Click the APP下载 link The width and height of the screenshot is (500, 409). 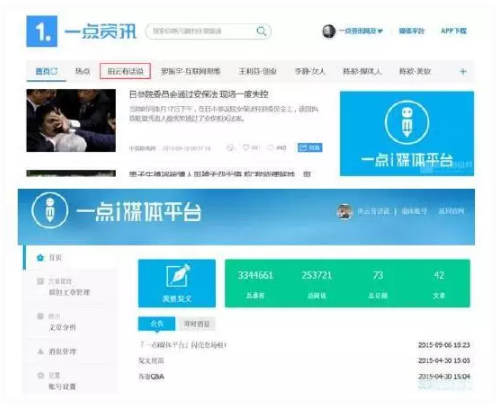[454, 31]
